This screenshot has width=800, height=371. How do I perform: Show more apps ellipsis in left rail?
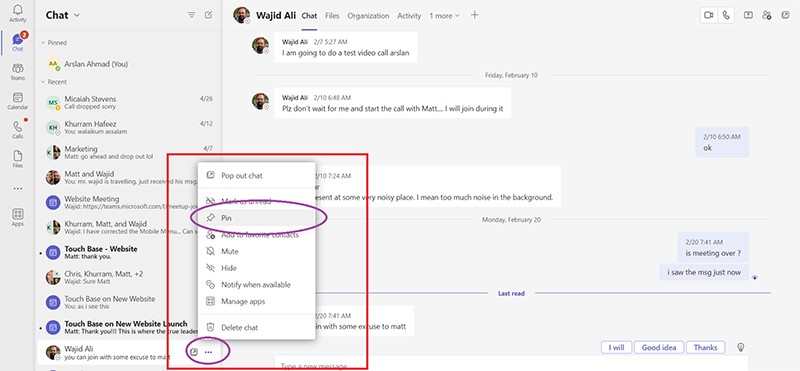[17, 188]
